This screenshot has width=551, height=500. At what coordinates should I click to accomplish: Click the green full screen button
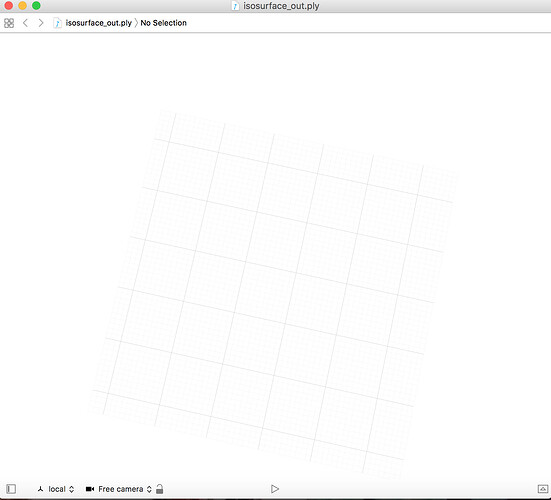(x=36, y=6)
